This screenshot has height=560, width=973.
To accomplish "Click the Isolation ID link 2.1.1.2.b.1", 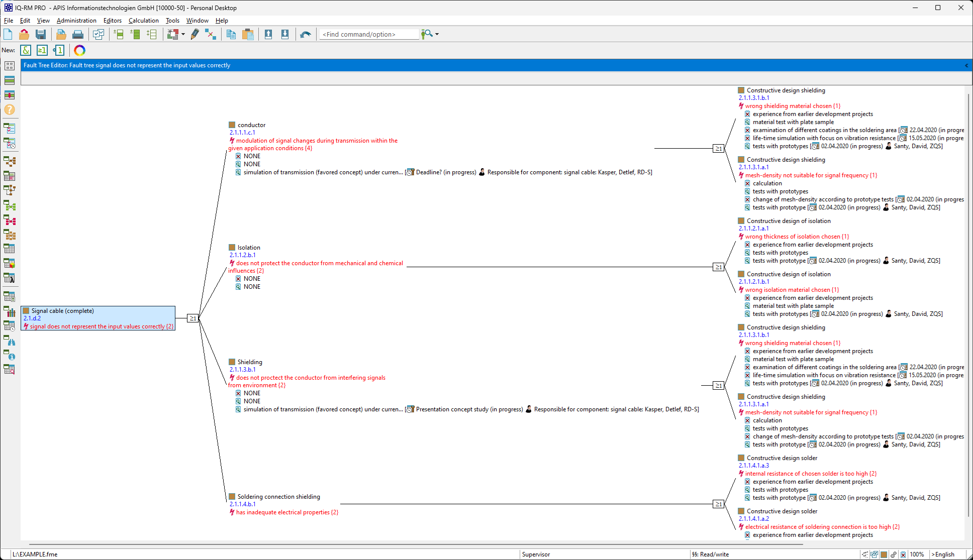I will (x=243, y=255).
